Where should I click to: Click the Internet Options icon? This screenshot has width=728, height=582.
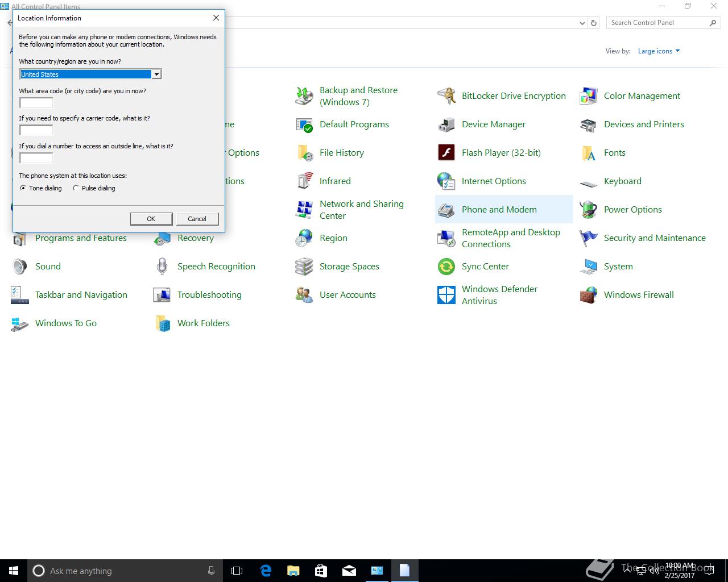coord(446,181)
